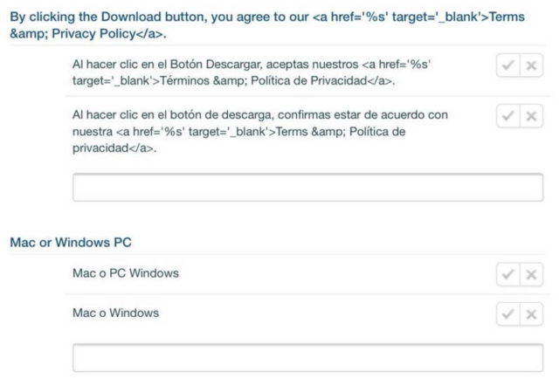
Task: Click the words 'nuestra <a href' in the second suggestion
Action: point(114,131)
